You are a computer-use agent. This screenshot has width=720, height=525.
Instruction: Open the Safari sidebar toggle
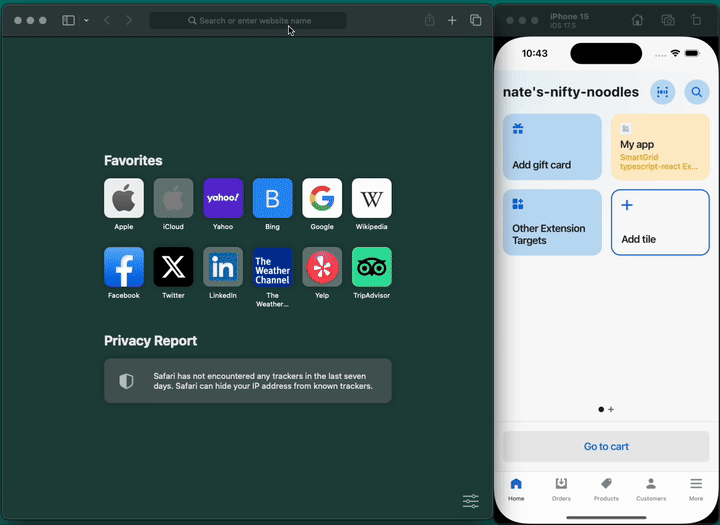[68, 20]
